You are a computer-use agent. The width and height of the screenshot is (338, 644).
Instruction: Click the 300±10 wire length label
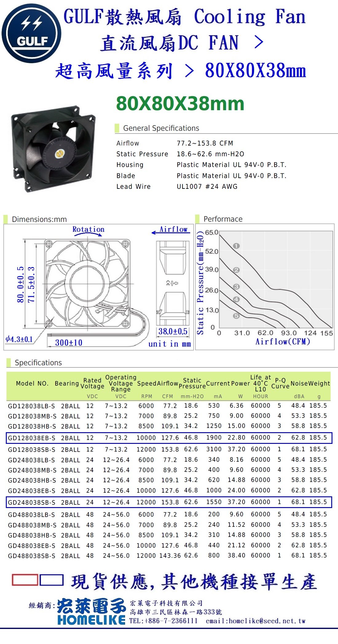point(69,343)
